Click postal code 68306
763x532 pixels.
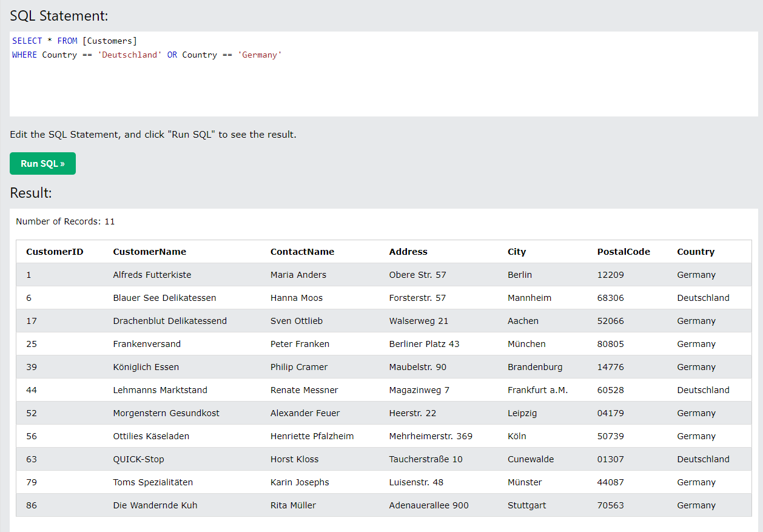click(611, 298)
